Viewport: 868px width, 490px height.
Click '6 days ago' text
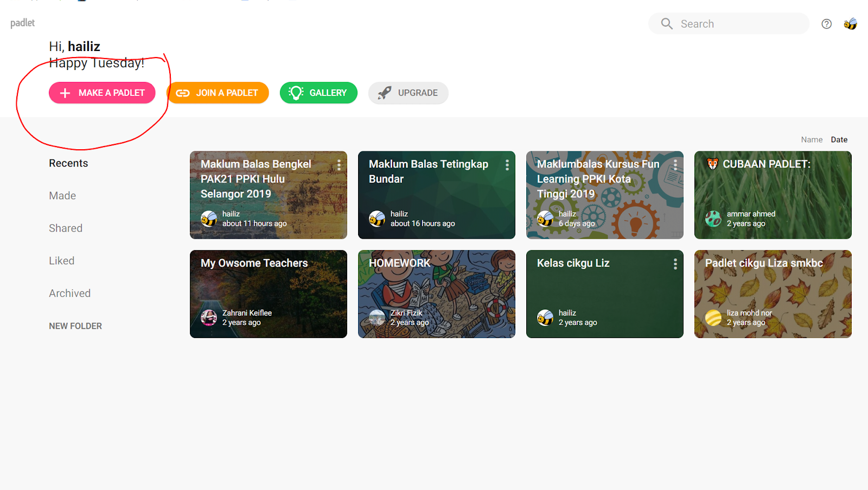pyautogui.click(x=577, y=224)
